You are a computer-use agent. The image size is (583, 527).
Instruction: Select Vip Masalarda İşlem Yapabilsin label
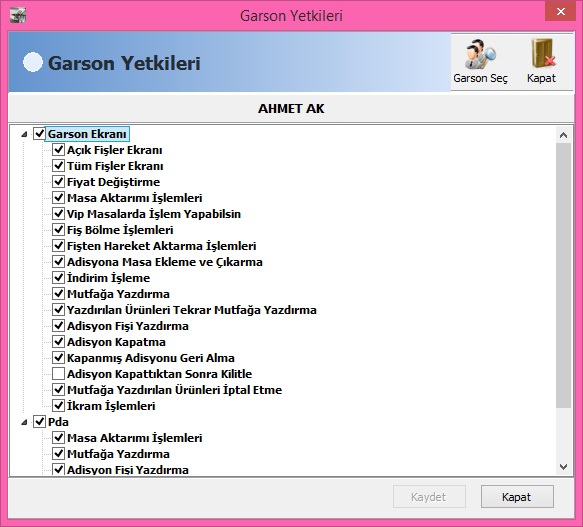point(154,214)
